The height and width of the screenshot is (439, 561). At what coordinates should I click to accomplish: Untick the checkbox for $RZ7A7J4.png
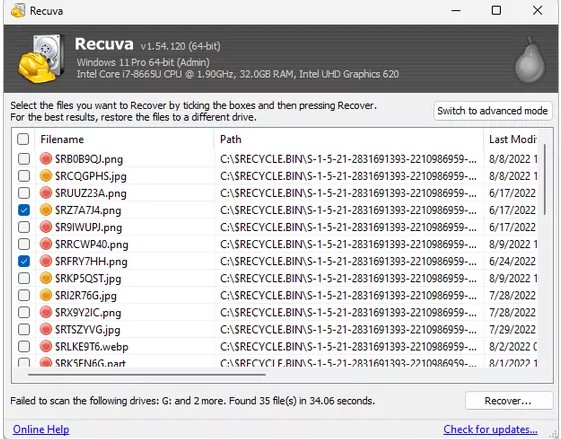[x=24, y=210]
